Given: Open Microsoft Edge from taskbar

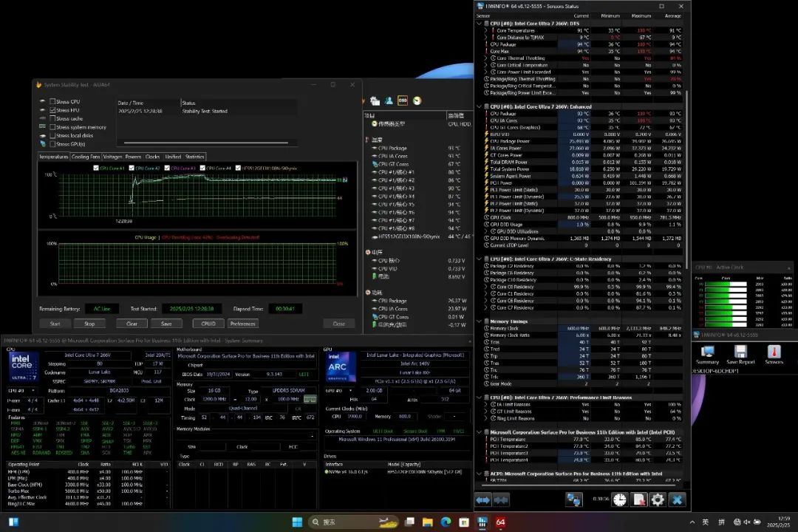Looking at the screenshot, I should 446,522.
